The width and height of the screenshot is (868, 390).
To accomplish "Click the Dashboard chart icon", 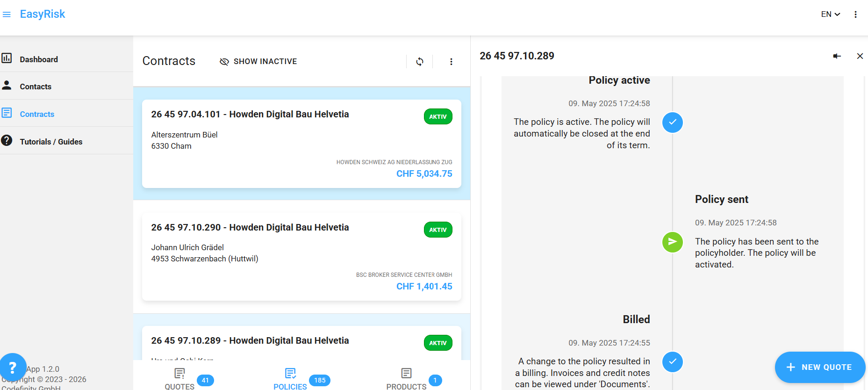I will tap(7, 58).
